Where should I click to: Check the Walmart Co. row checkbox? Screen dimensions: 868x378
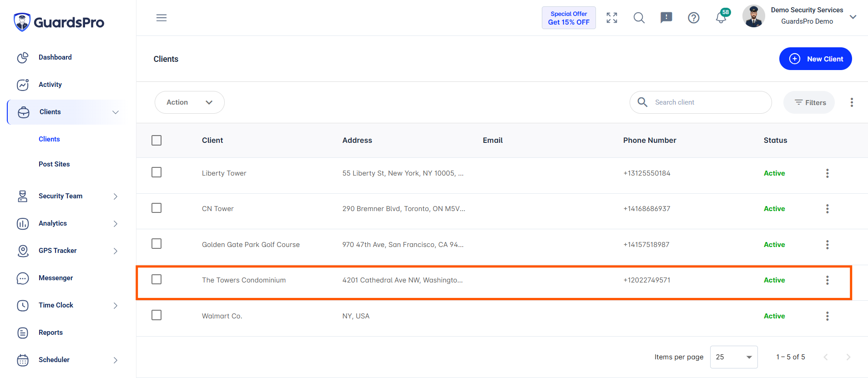(156, 315)
